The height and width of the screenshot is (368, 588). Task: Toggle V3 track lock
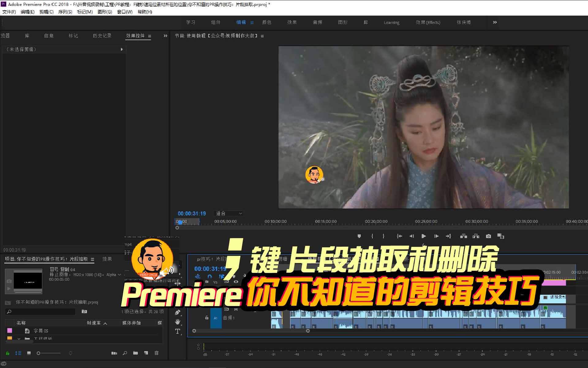click(x=207, y=282)
